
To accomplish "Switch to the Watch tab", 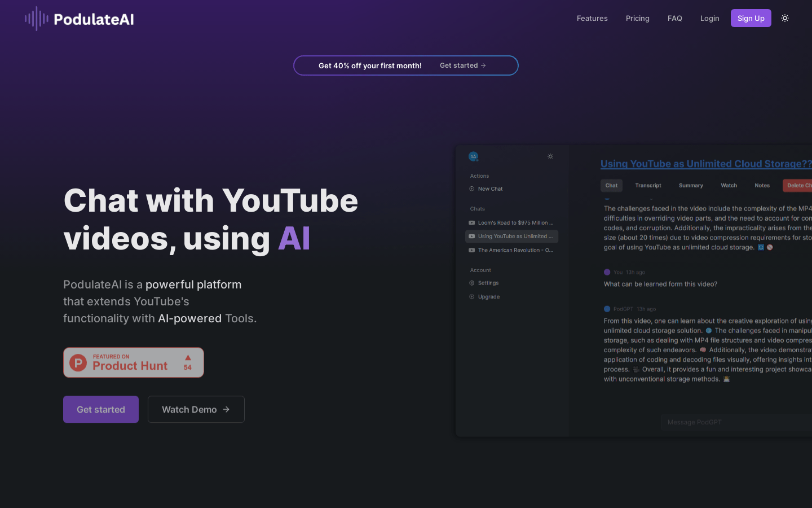I will coord(729,185).
